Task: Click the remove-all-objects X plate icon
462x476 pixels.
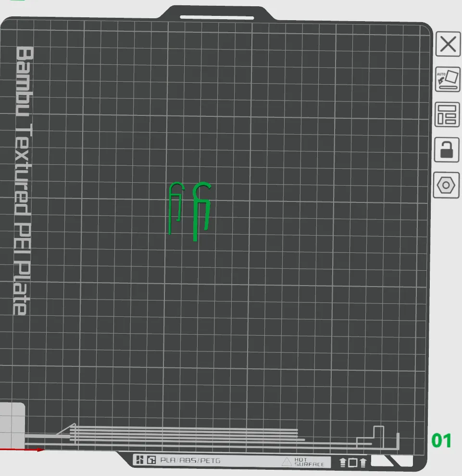Action: pos(448,44)
